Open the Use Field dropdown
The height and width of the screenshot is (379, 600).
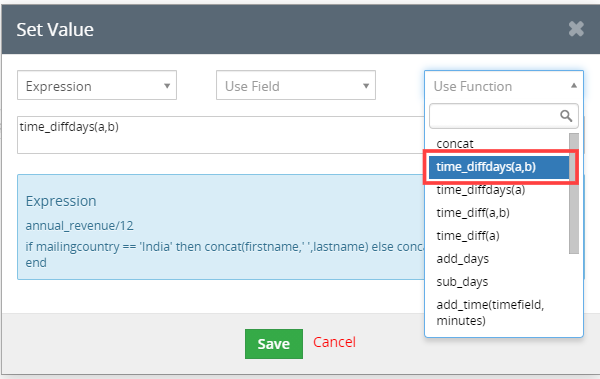(296, 85)
